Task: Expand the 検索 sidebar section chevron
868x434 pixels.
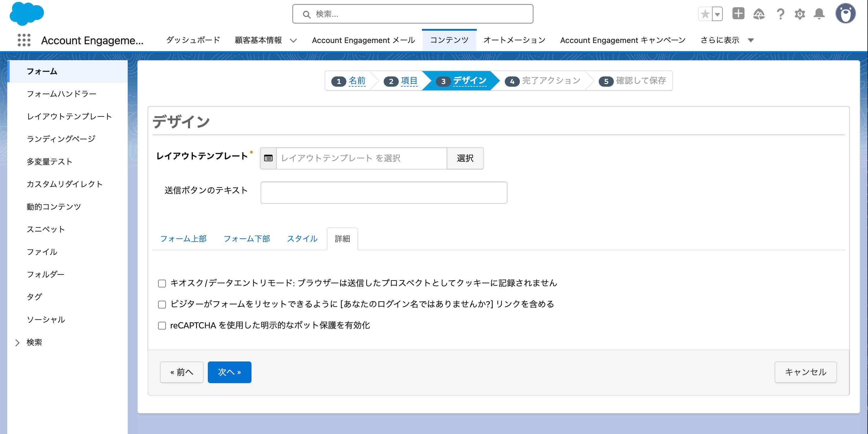Action: pos(17,343)
